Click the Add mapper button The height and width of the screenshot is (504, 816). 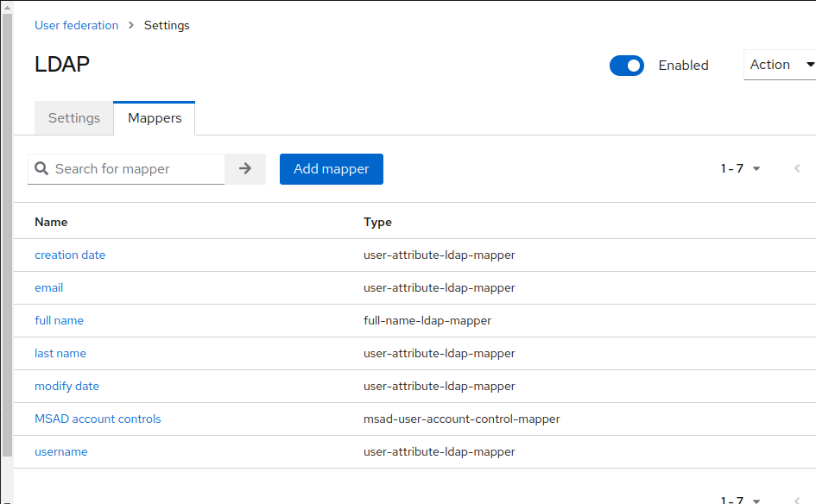click(331, 168)
